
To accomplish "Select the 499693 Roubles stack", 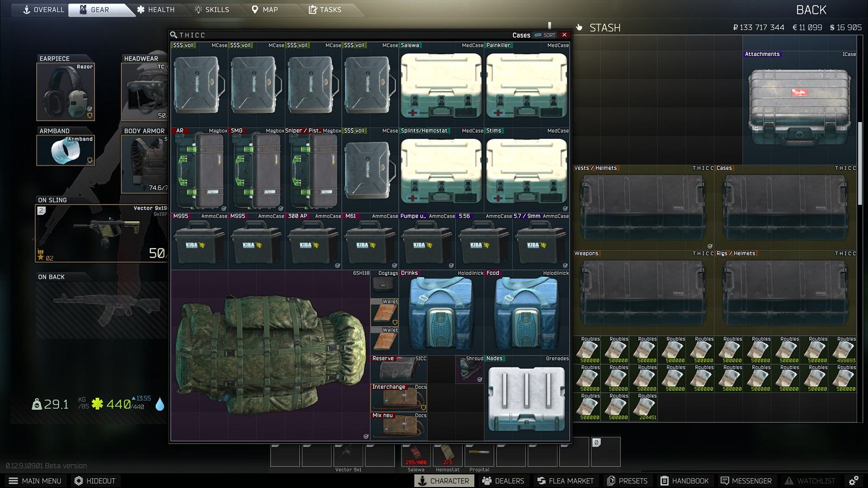I will (844, 350).
